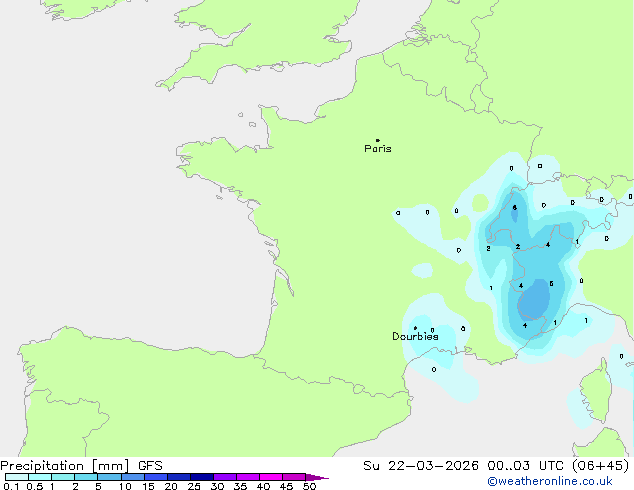Click the '15' legend scale value

pos(148,486)
